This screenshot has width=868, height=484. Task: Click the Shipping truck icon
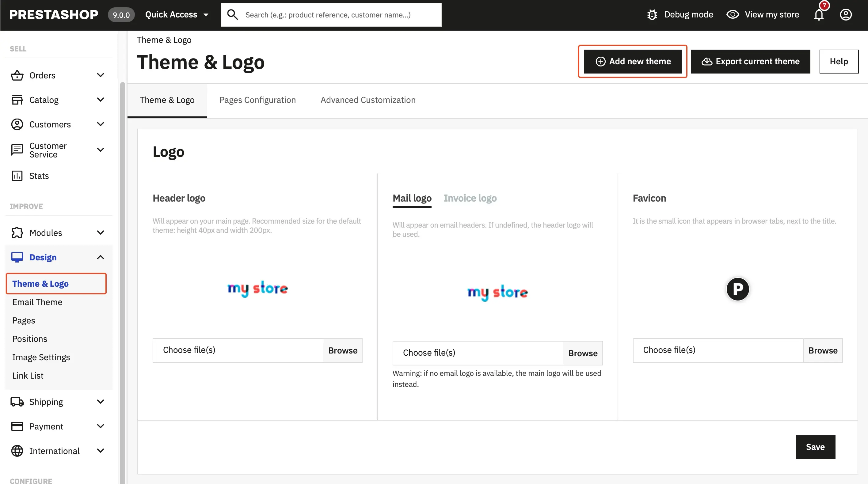click(x=17, y=402)
